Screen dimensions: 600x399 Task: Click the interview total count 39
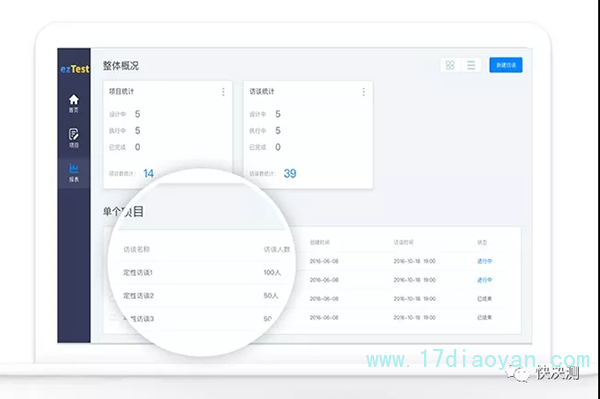pos(290,174)
